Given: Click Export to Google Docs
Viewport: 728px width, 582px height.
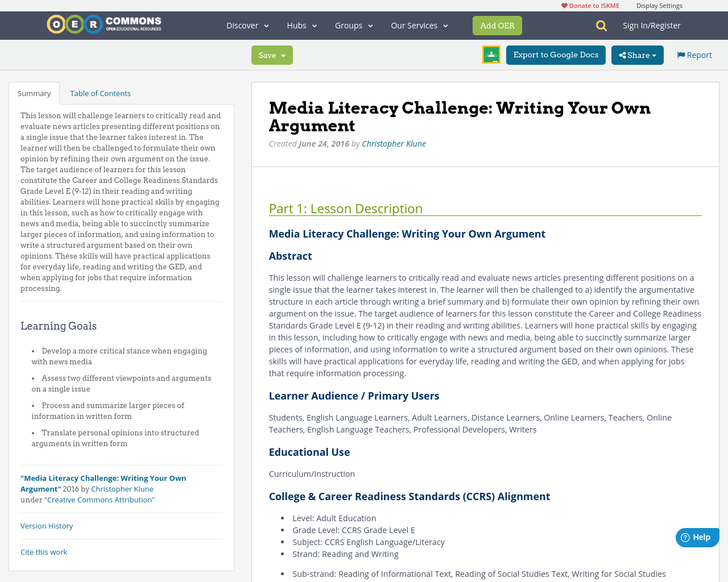Looking at the screenshot, I should [556, 54].
